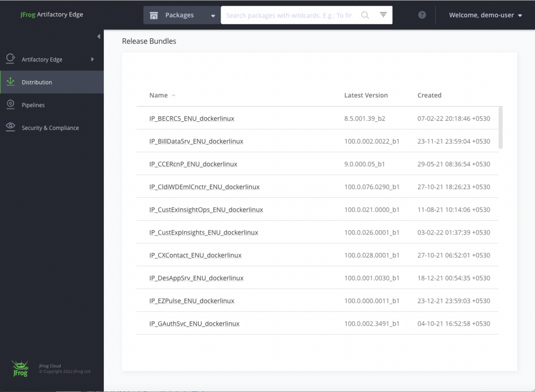
Task: Sort by the Created column header
Action: click(x=429, y=95)
